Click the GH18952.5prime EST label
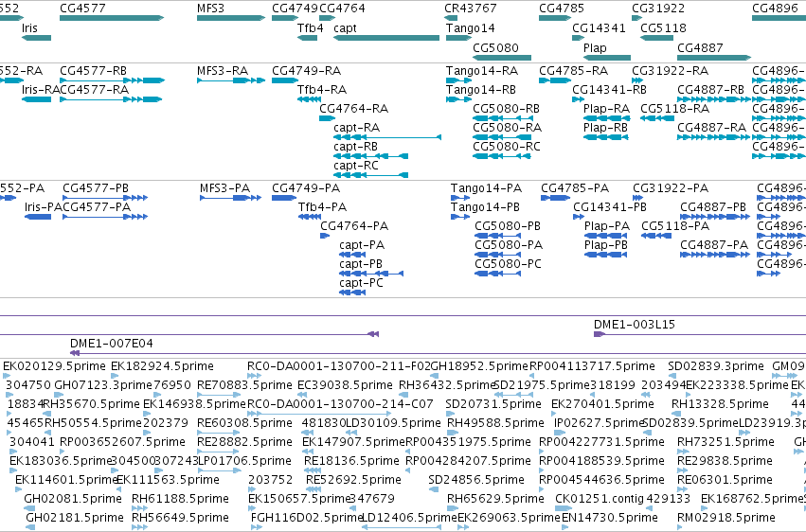 pos(479,366)
